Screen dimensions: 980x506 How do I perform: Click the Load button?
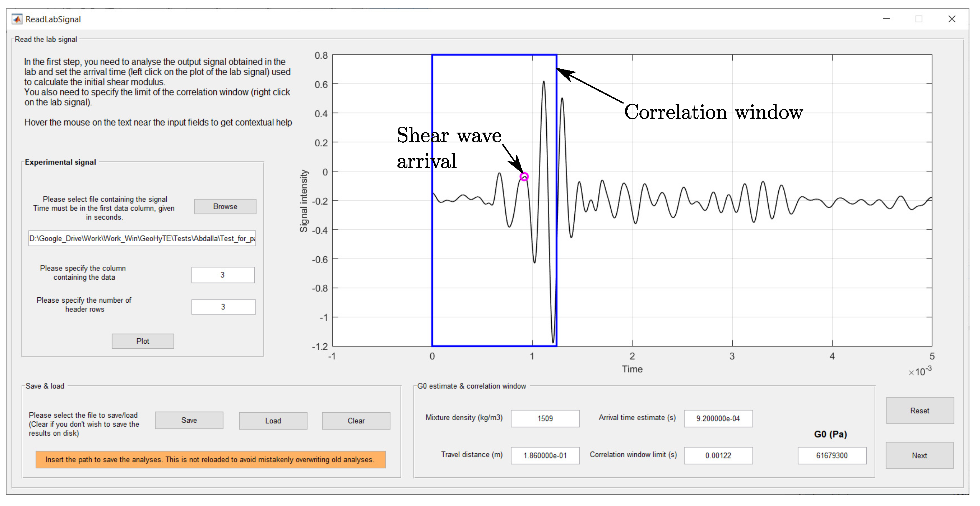[273, 420]
